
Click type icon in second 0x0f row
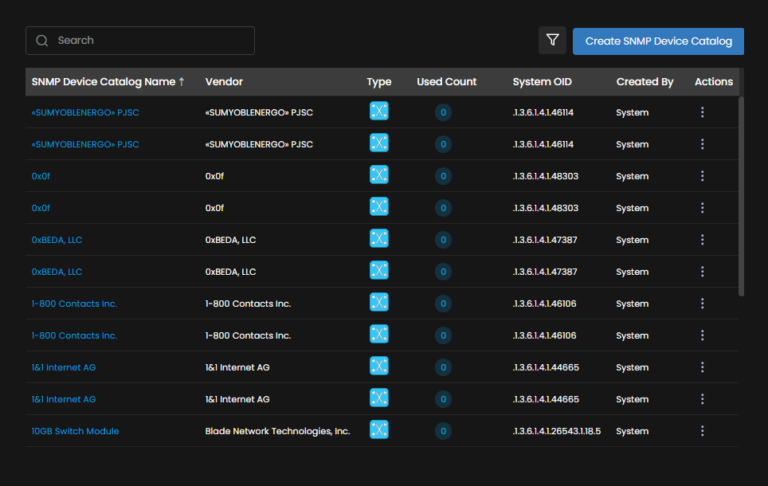pyautogui.click(x=379, y=206)
